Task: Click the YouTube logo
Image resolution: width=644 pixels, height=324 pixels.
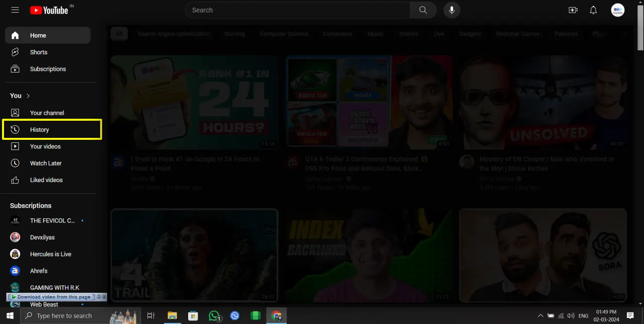Action: (50, 10)
